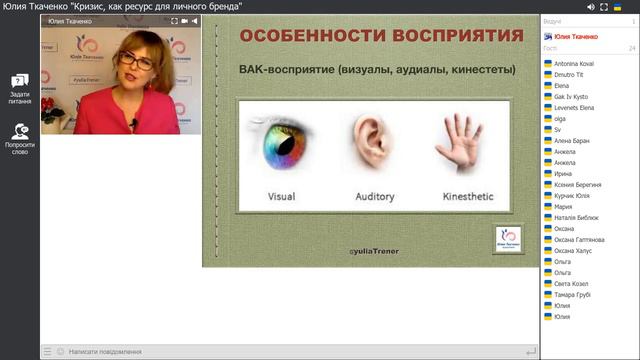Click the flag icon next to Ирина
The width and height of the screenshot is (640, 360).
[548, 173]
